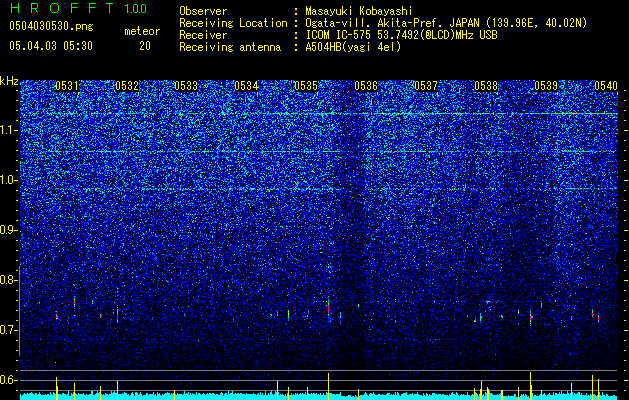Click time marker 0534
The width and height of the screenshot is (629, 400).
(x=246, y=86)
